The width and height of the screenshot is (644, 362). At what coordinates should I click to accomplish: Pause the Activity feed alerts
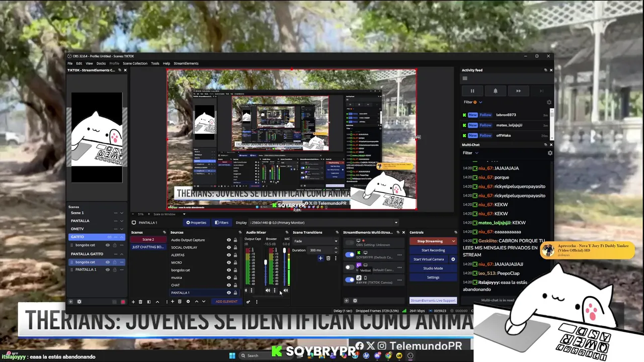pyautogui.click(x=472, y=91)
